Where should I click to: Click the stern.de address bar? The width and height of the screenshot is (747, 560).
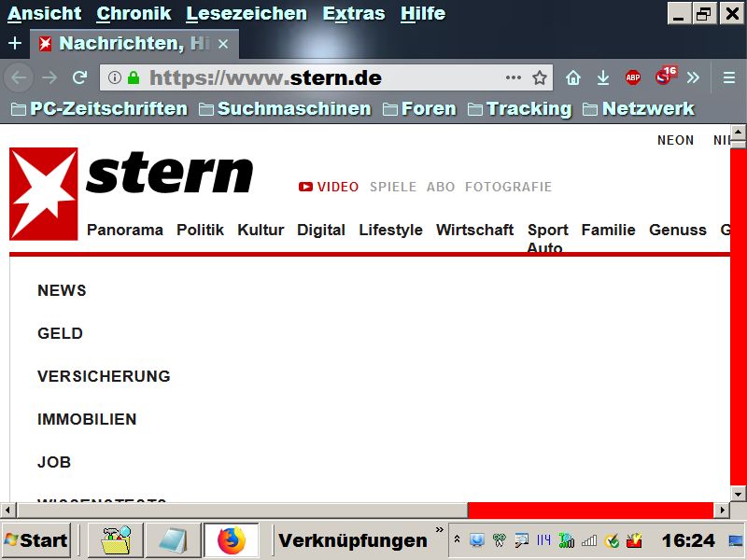coord(326,77)
